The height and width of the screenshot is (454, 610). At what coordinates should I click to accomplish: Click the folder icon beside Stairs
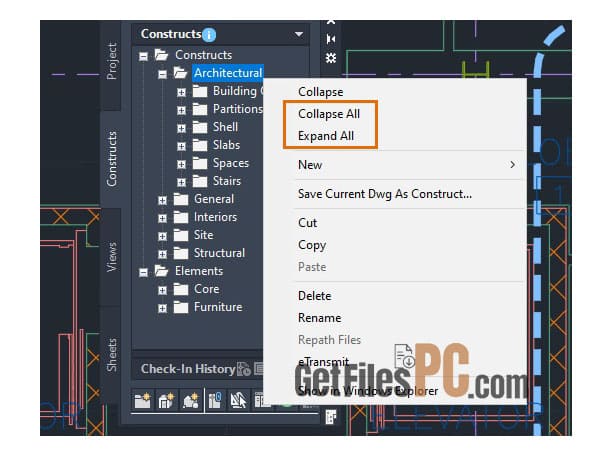point(200,181)
